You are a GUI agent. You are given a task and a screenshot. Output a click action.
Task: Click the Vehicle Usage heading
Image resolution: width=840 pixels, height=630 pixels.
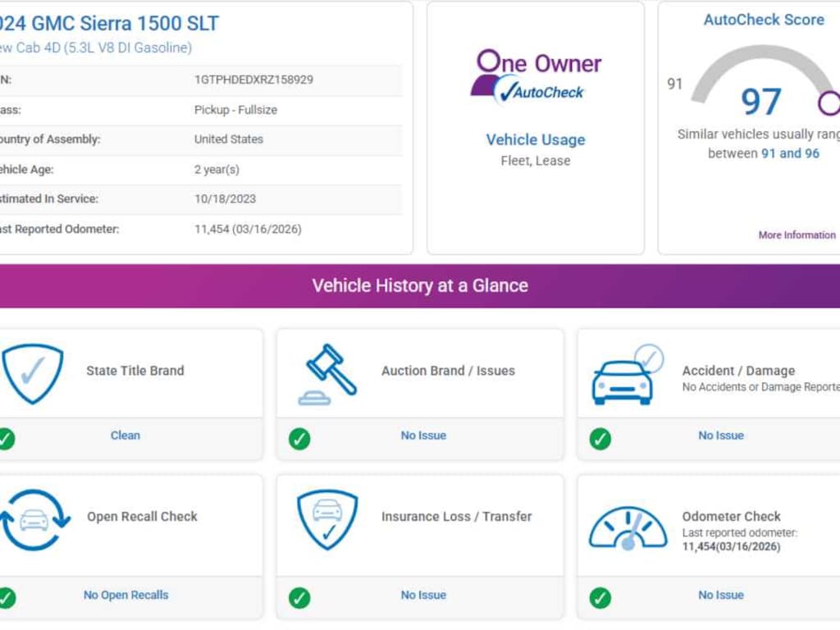[536, 139]
